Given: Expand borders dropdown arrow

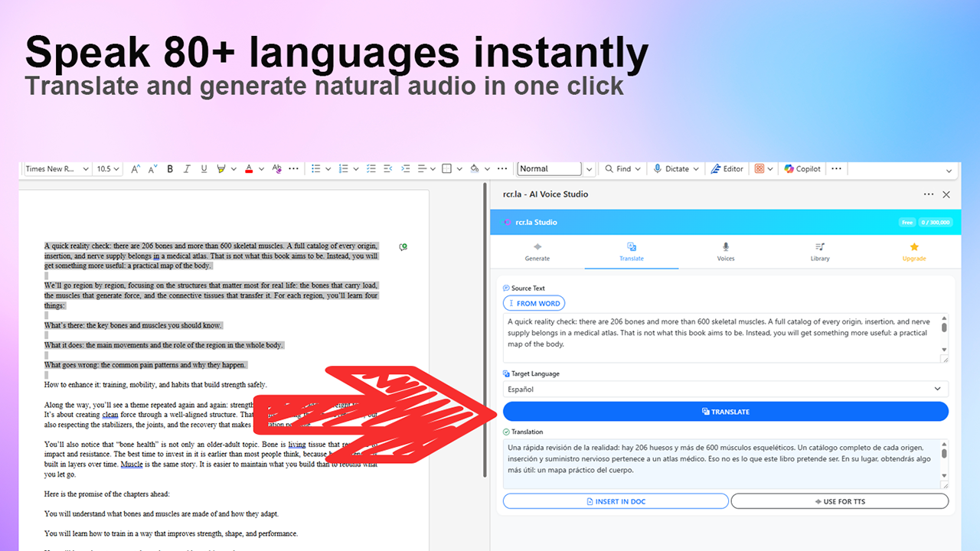Looking at the screenshot, I should 459,169.
